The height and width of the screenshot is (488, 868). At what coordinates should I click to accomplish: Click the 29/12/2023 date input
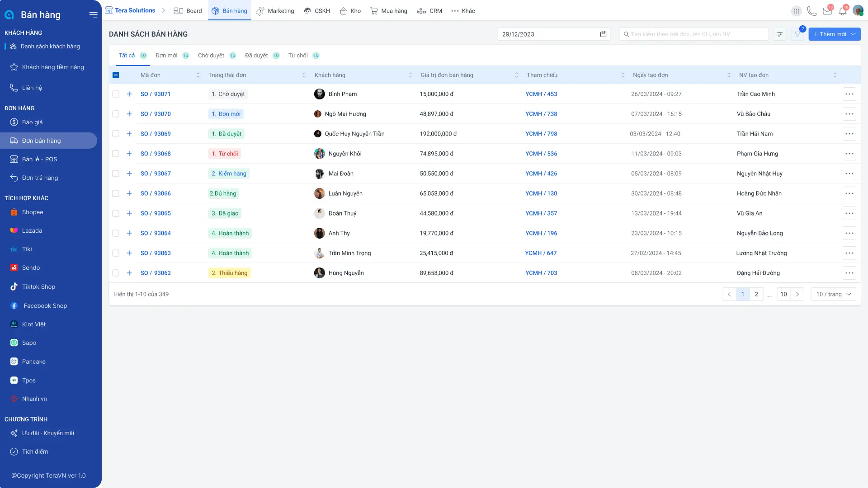click(x=554, y=34)
